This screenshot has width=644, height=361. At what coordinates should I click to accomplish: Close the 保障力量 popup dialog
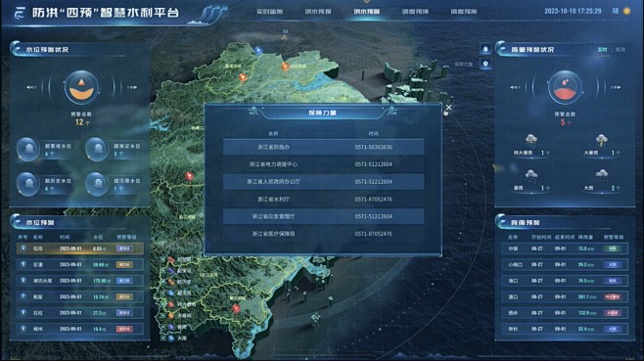(x=448, y=108)
